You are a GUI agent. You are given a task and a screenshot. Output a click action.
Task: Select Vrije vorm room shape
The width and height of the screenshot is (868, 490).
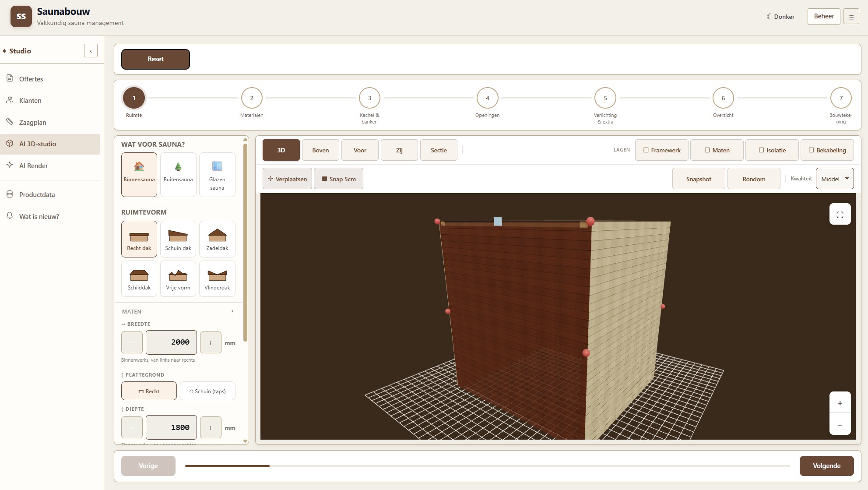tap(178, 279)
